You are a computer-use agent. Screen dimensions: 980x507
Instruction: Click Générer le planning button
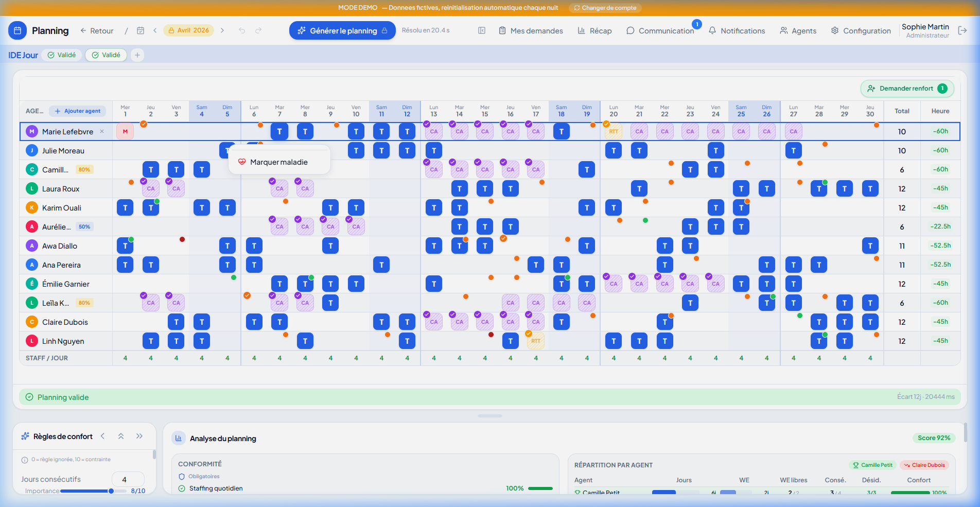[x=342, y=30]
